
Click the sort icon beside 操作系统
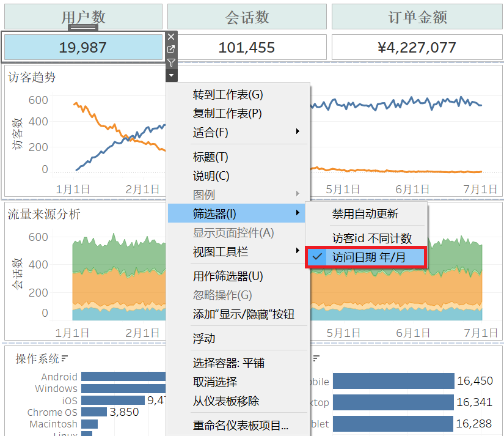point(65,358)
